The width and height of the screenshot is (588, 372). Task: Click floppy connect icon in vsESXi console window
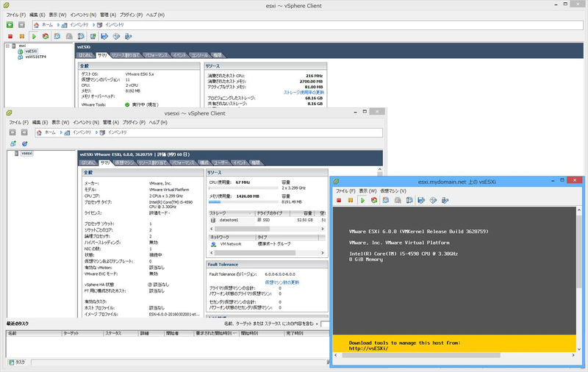(421, 200)
